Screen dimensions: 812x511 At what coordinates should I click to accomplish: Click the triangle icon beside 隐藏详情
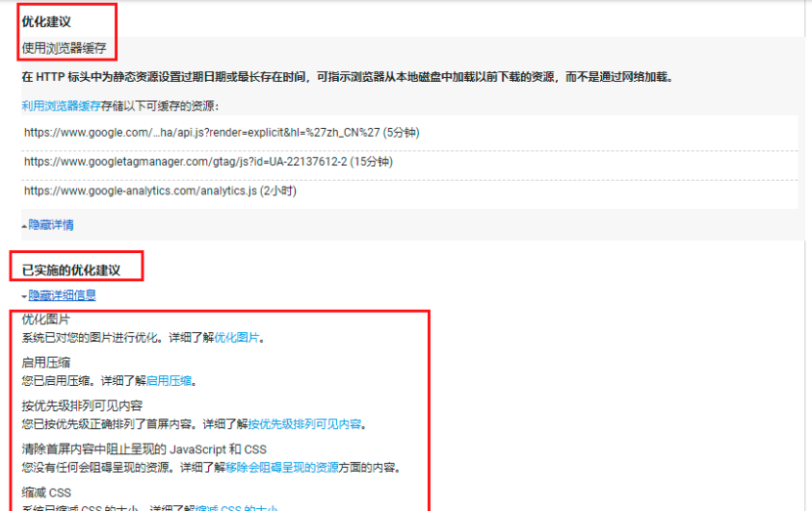click(24, 225)
